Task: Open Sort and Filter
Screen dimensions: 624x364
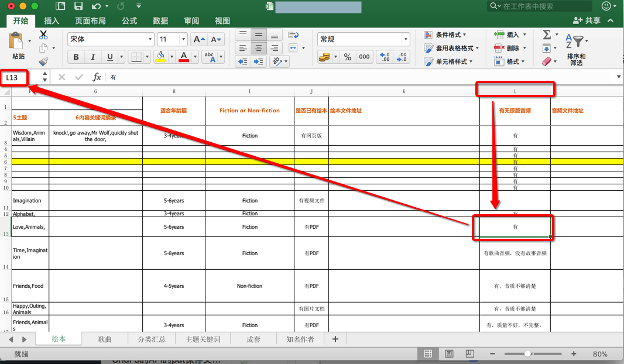Action: 576,49
